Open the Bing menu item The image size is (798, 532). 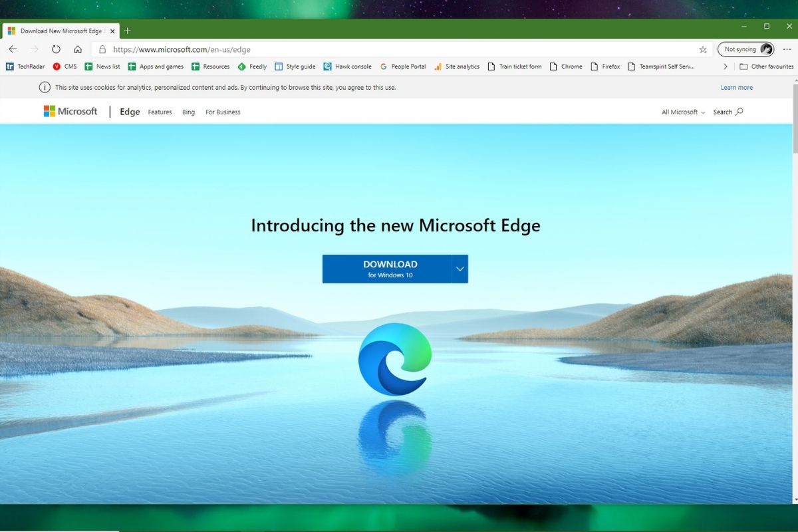click(189, 112)
